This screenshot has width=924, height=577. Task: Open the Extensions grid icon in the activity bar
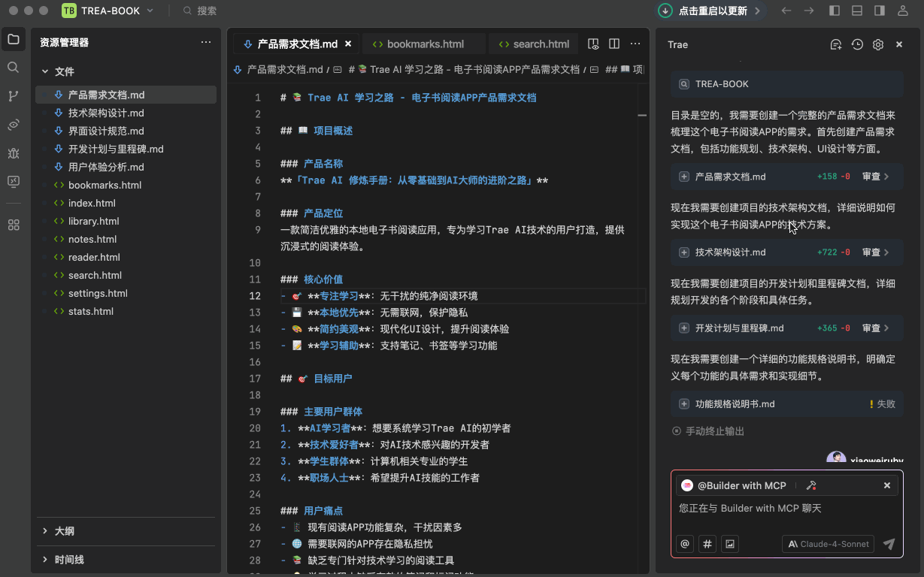[14, 225]
